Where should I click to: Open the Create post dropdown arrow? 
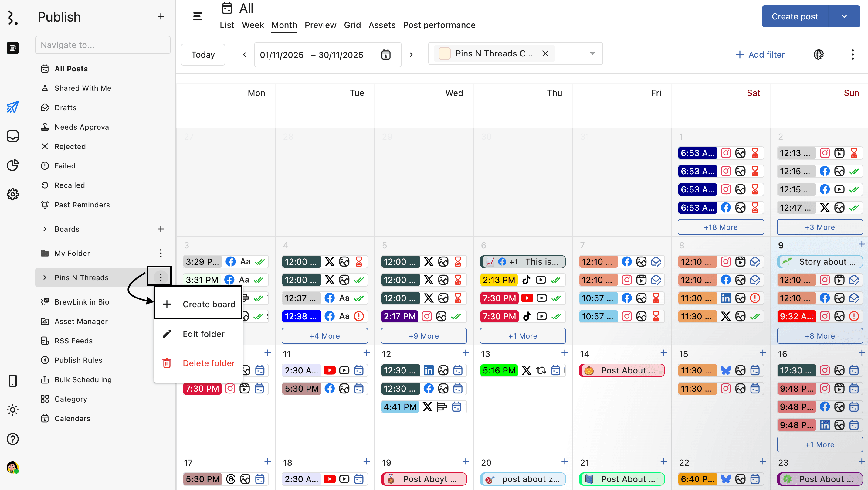[x=844, y=16]
